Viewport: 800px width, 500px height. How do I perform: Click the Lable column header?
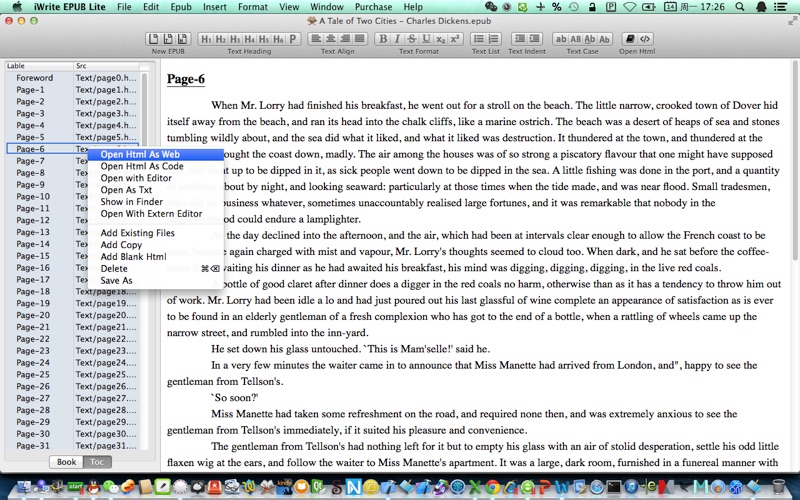click(x=39, y=66)
